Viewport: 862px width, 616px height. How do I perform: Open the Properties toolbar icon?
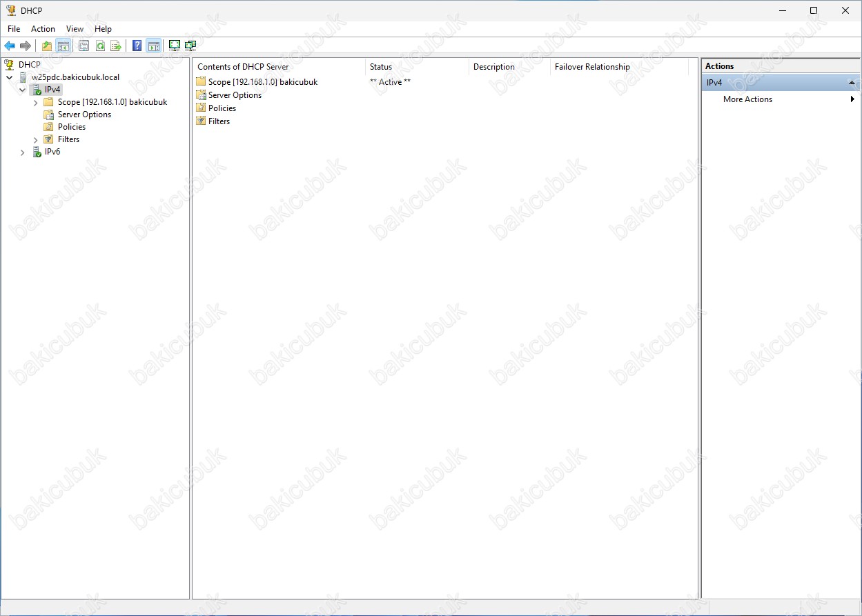tap(84, 46)
